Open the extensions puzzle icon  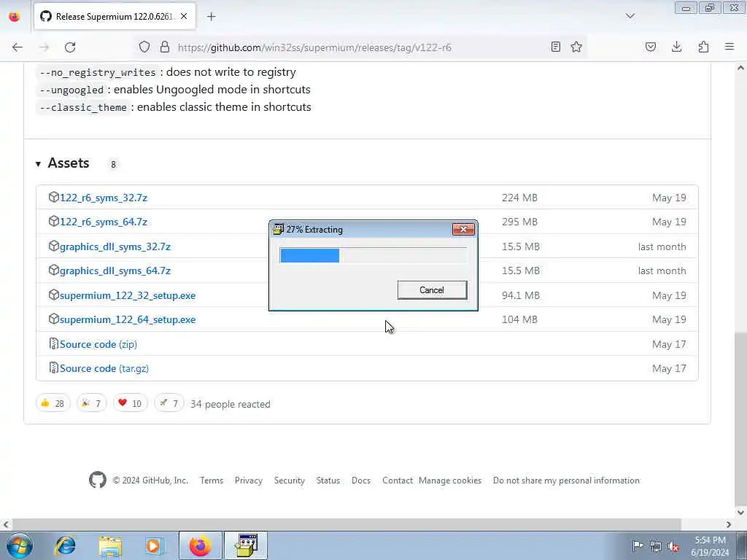703,47
